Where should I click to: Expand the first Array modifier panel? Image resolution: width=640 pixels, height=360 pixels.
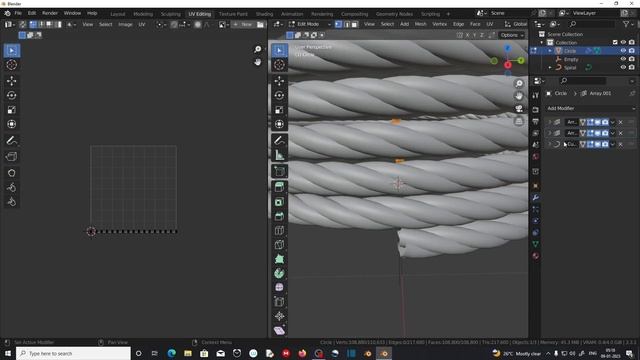point(549,122)
